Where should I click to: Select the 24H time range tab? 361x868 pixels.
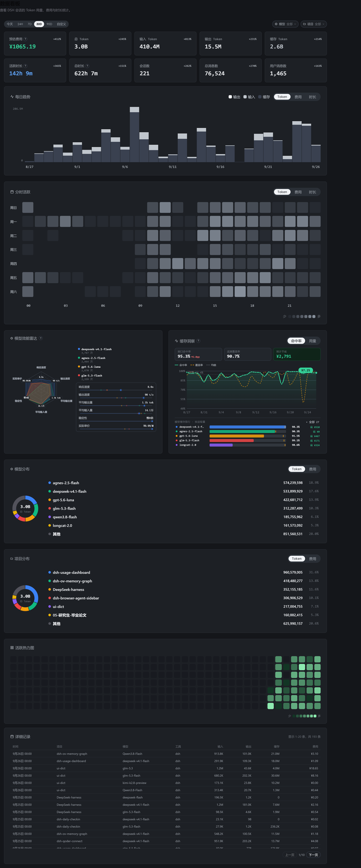tap(20, 24)
